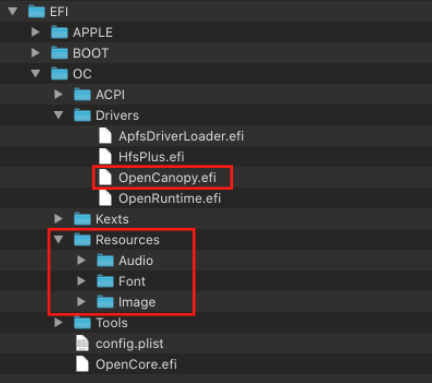Click the Image folder icon
The height and width of the screenshot is (383, 432).
click(105, 302)
